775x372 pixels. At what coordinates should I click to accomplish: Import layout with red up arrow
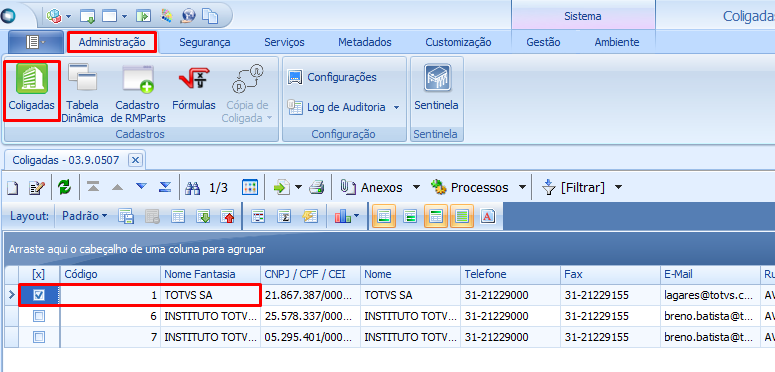tap(227, 216)
